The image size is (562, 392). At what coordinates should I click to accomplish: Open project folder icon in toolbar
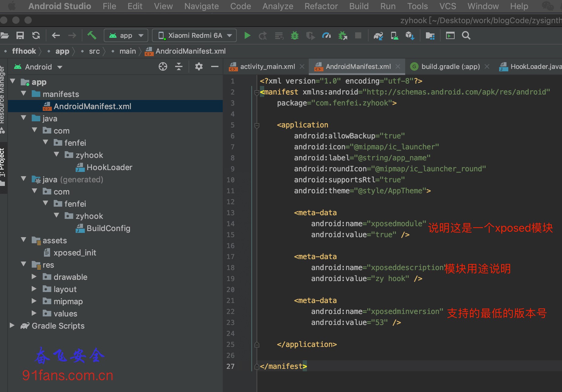point(4,36)
